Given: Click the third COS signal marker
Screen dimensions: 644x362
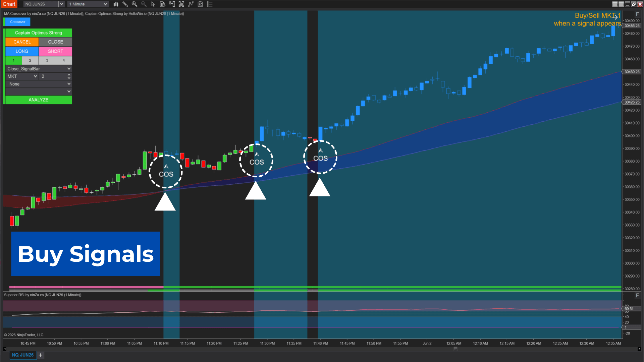Looking at the screenshot, I should 320,156.
